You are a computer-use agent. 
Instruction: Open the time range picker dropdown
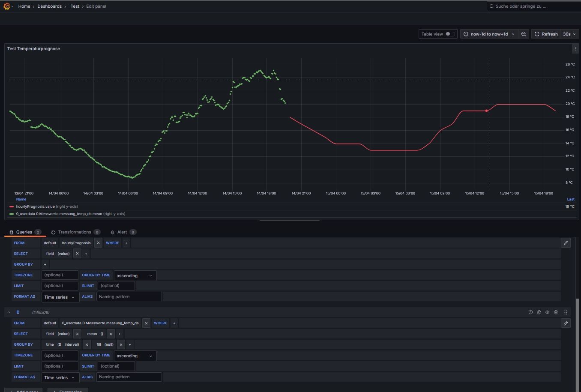(489, 34)
